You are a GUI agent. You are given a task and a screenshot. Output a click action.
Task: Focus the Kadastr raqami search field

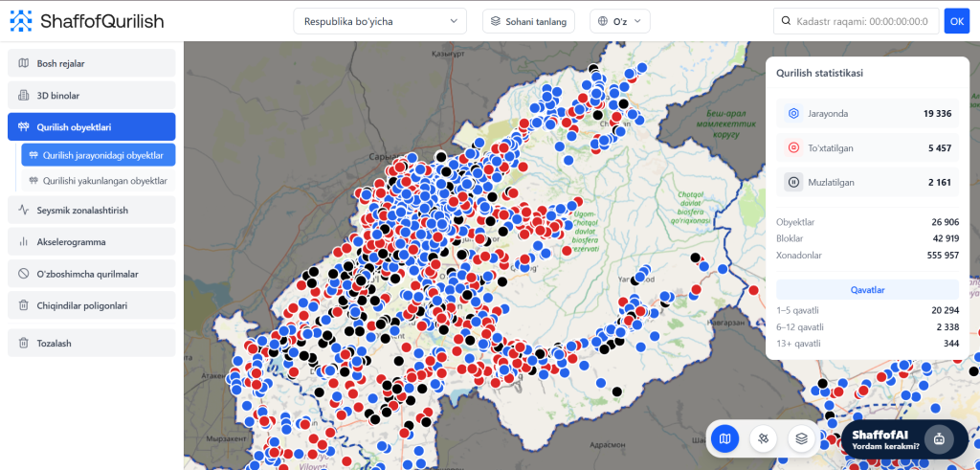pos(857,21)
